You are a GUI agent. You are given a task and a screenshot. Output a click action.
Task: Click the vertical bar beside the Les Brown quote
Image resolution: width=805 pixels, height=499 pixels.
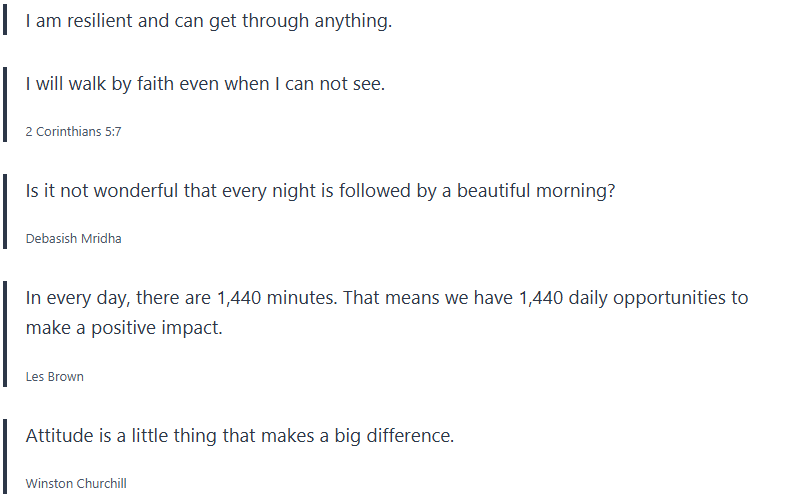coord(6,335)
